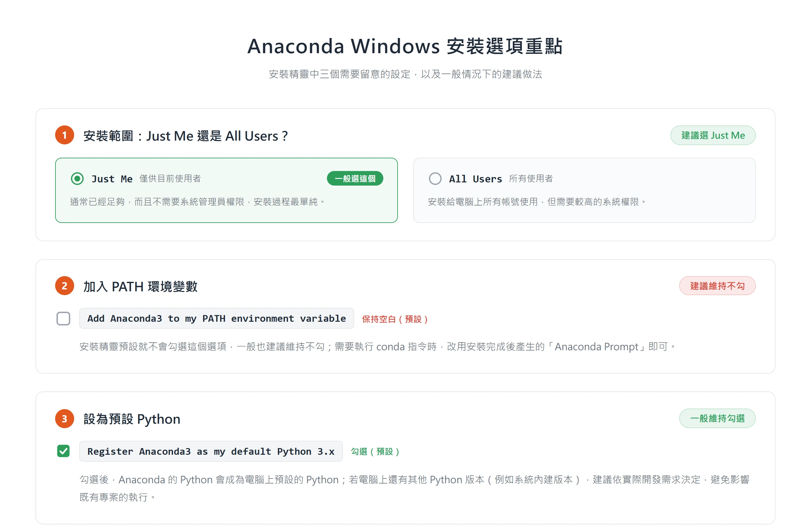The width and height of the screenshot is (811, 532).
Task: Click the Add Anaconda3 to my PATH label
Action: [216, 319]
